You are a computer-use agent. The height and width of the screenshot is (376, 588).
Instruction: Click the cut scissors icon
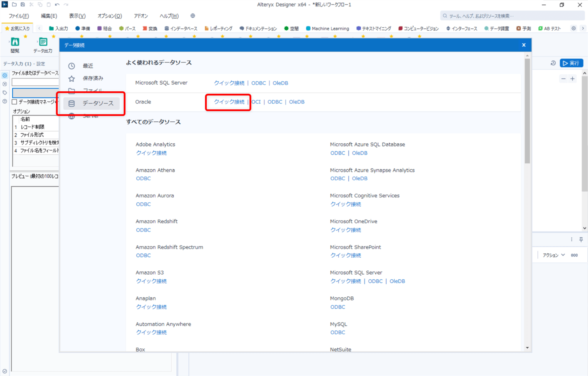[31, 4]
